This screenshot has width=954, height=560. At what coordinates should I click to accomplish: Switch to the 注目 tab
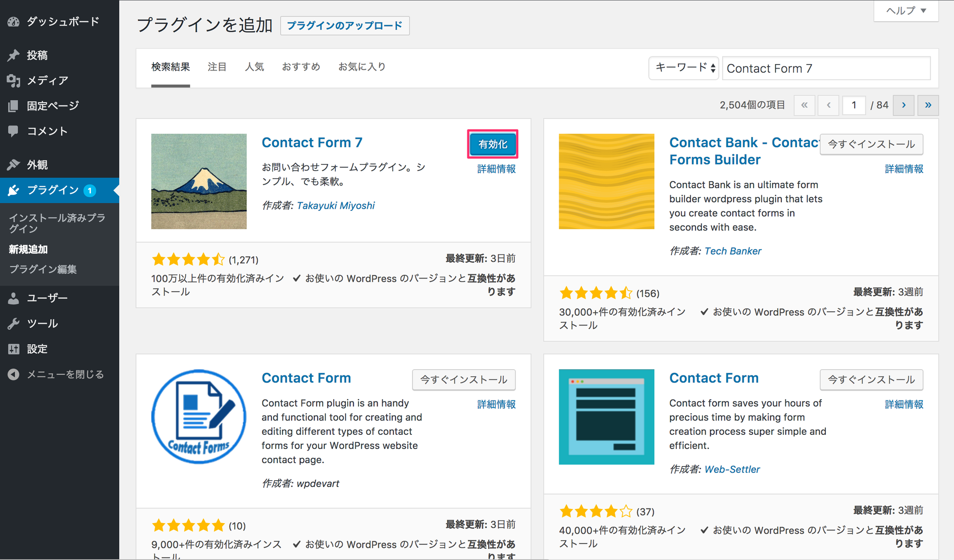(217, 67)
